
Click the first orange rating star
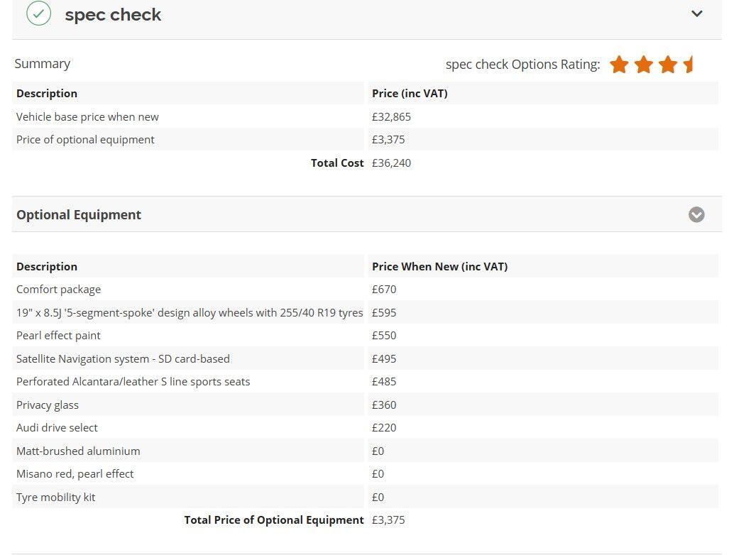click(x=619, y=64)
